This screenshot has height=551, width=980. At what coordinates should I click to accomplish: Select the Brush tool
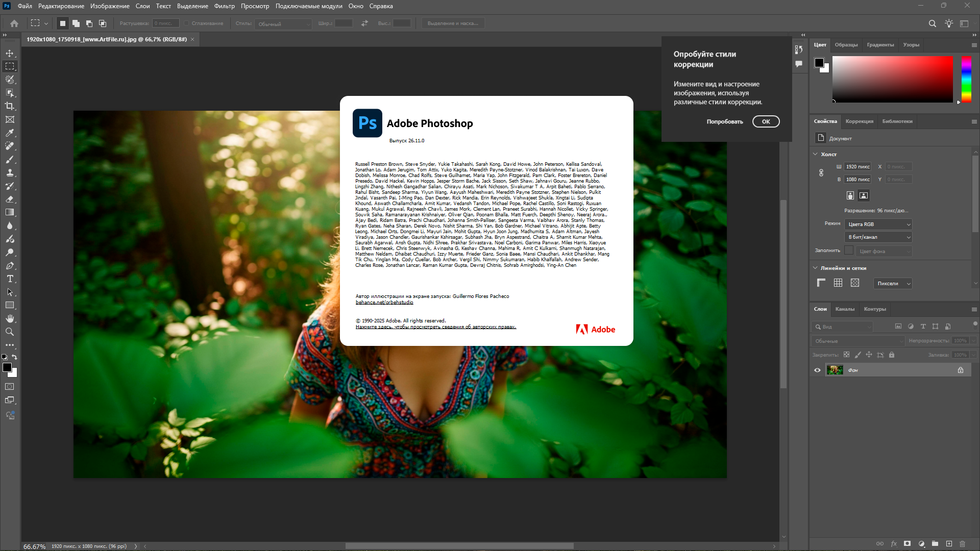click(x=10, y=159)
